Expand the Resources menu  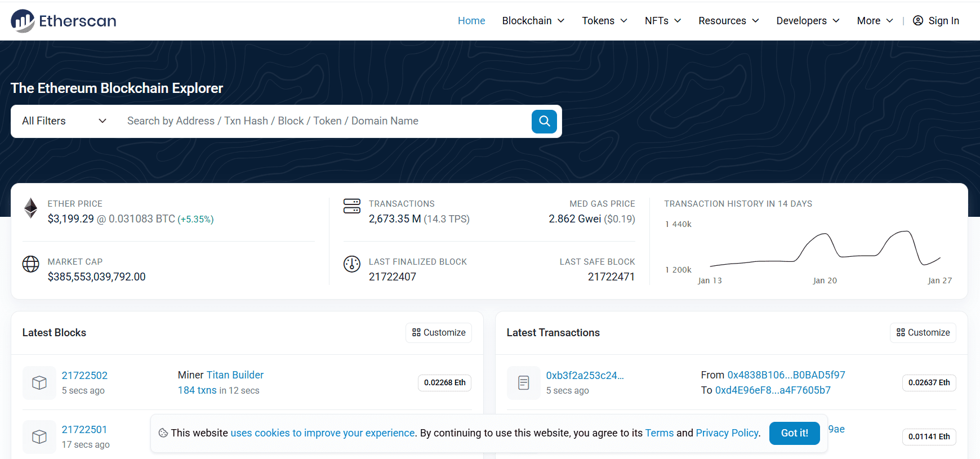729,21
